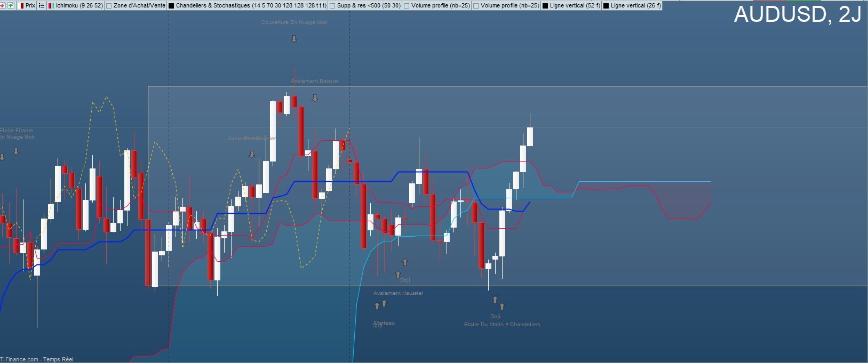Click the arrow beside Avalement Baissier pattern
This screenshot has height=363, width=868.
(x=315, y=98)
